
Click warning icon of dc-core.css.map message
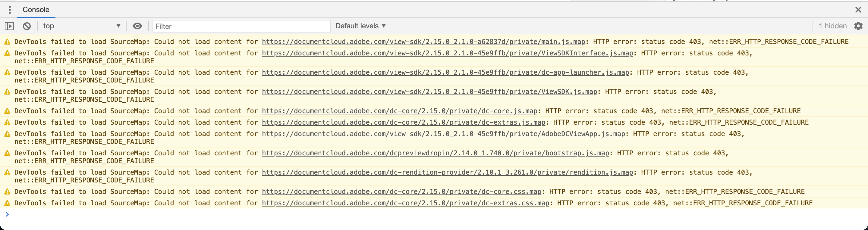pos(7,191)
